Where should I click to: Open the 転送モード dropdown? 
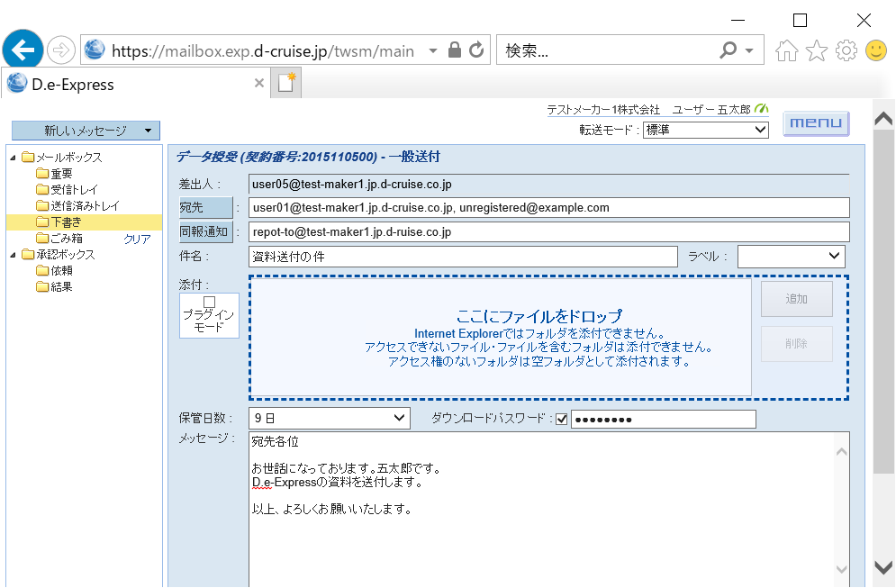pyautogui.click(x=705, y=130)
